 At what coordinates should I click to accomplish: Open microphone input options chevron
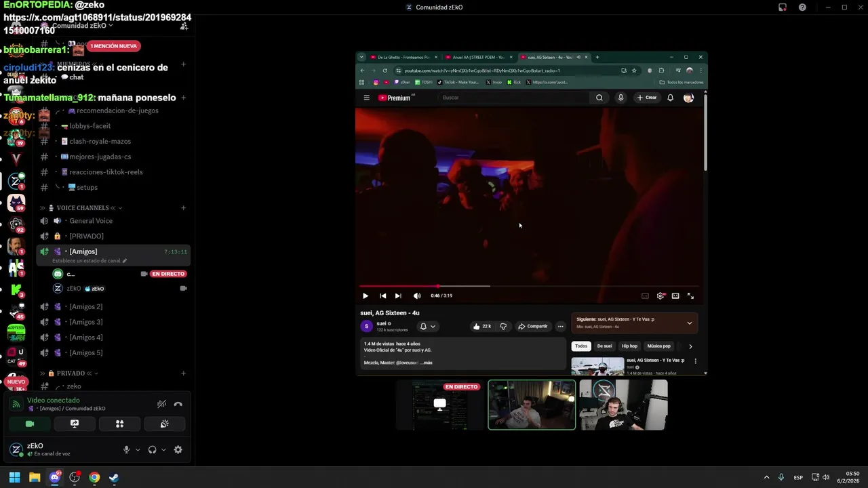[x=138, y=449]
